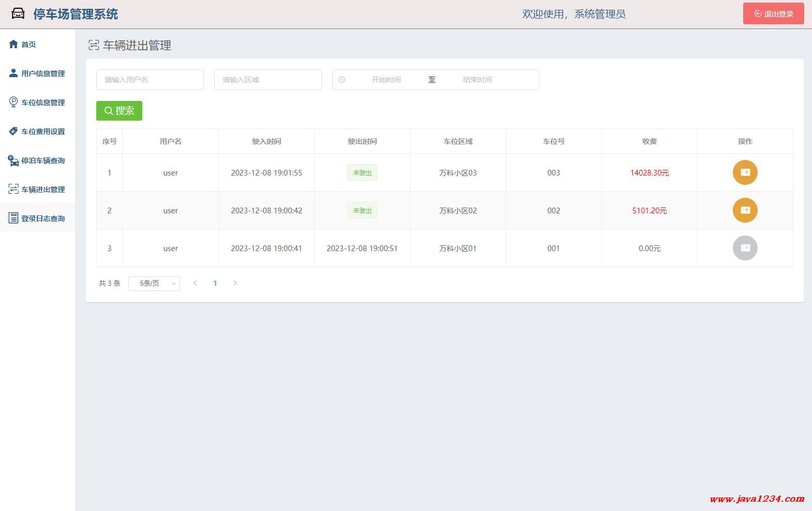812x511 pixels.
Task: Click the 车位号 column header
Action: (554, 141)
